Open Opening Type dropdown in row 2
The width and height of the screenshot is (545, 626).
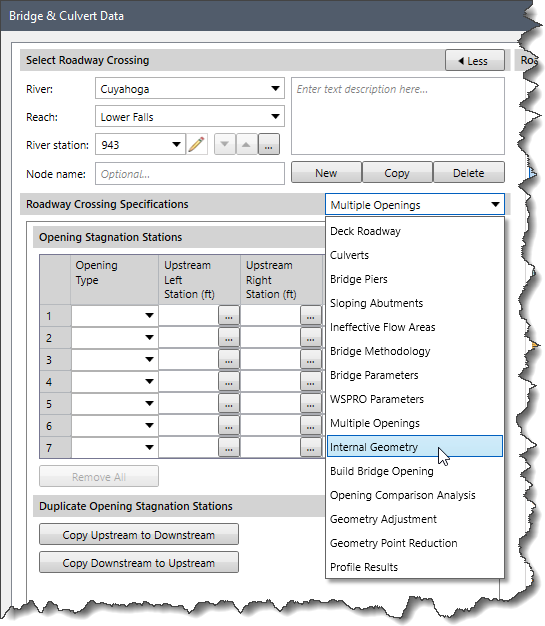pos(115,338)
